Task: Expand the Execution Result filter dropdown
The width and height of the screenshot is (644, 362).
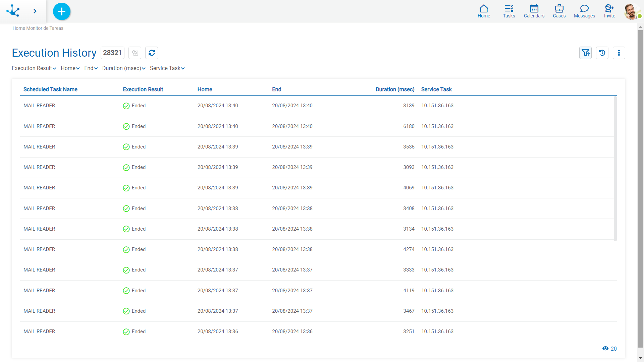Action: (x=34, y=68)
